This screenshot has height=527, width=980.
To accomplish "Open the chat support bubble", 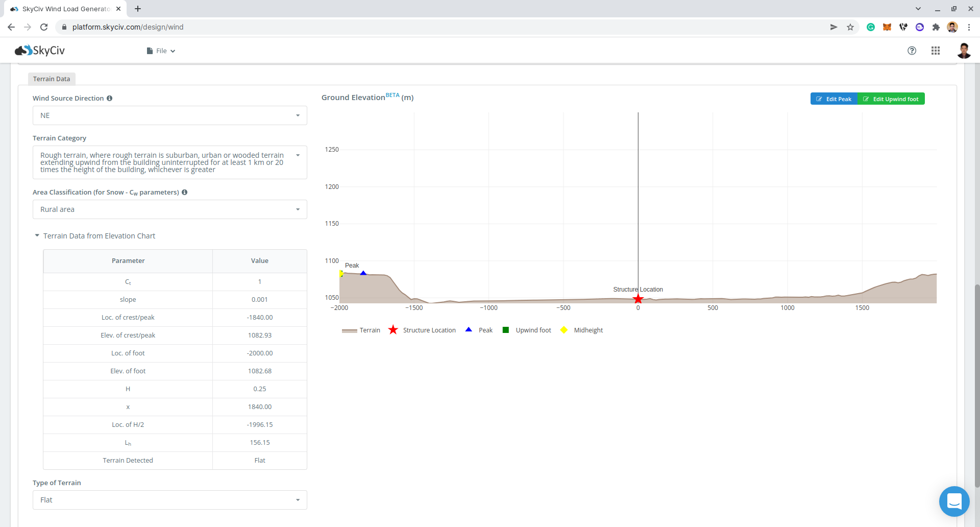I will click(x=953, y=501).
